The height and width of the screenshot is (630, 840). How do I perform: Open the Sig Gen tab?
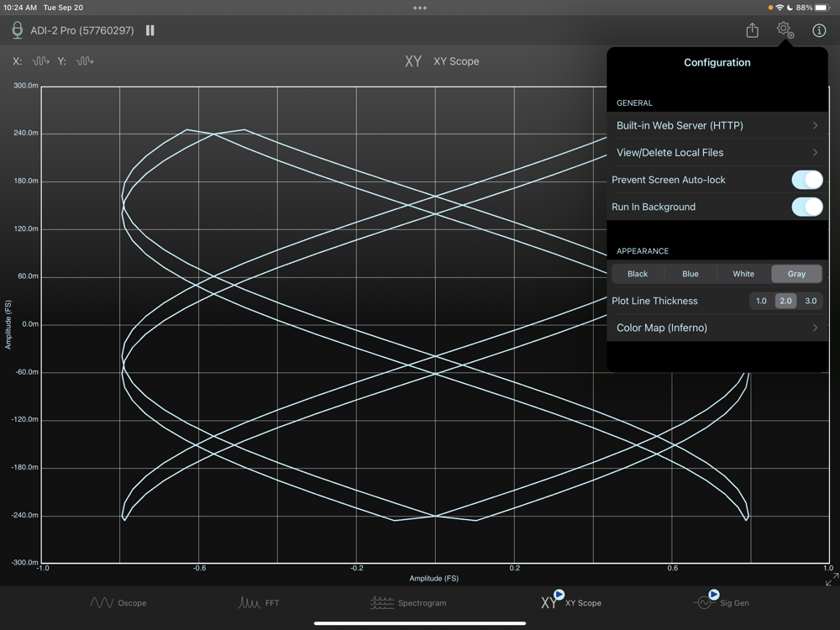click(722, 603)
